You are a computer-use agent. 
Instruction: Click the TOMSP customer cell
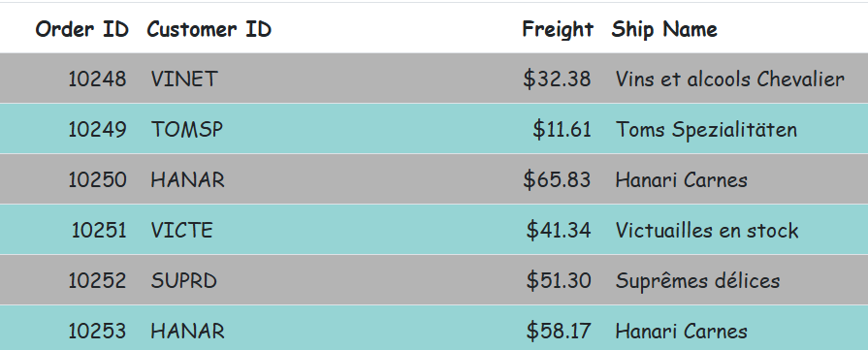tap(186, 129)
